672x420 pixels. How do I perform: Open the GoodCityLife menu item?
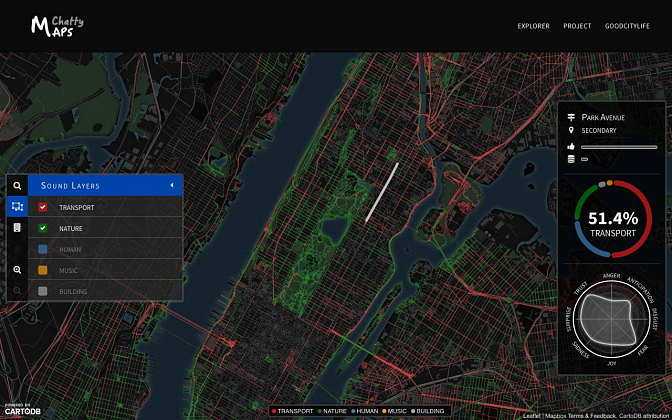(627, 26)
